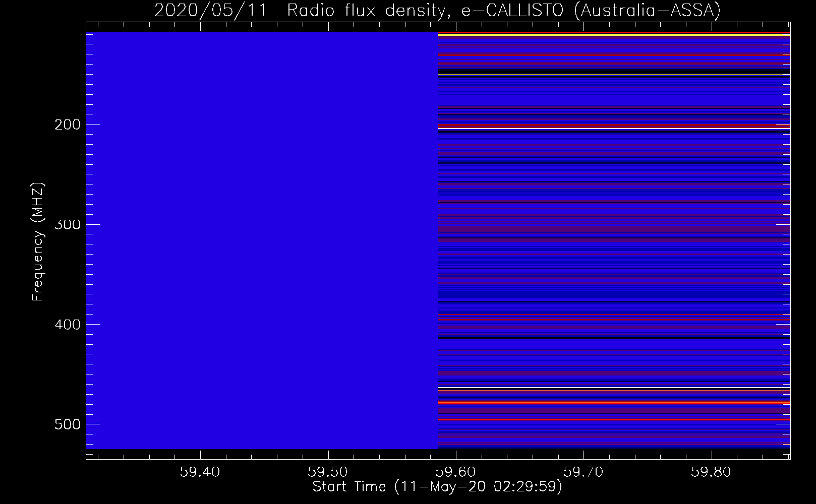
Task: Click the 59.50 time tick label
Action: point(328,472)
